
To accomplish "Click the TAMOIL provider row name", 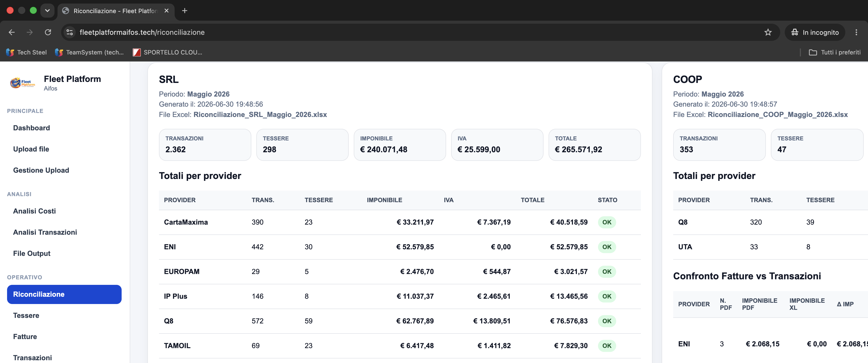I will coord(177,346).
